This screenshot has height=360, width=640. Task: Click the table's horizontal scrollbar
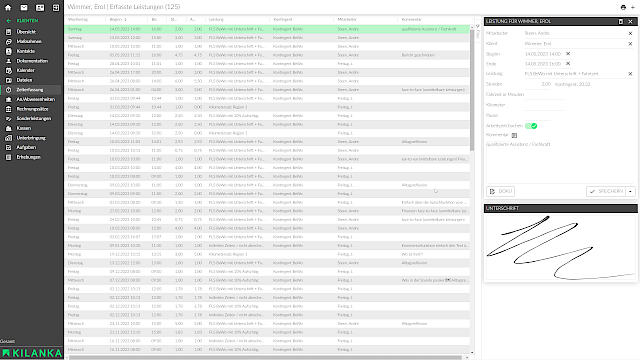(x=265, y=358)
